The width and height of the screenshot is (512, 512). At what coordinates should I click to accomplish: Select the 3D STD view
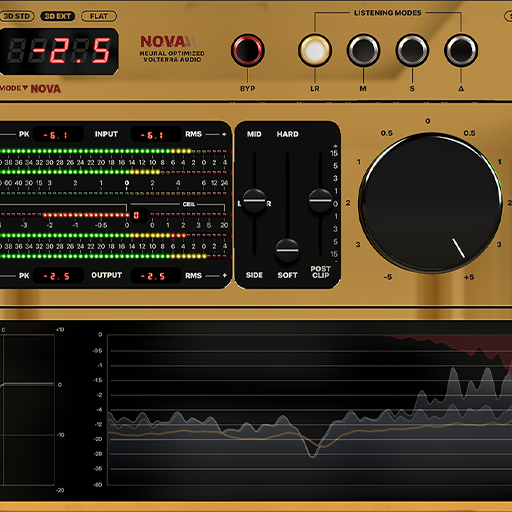pyautogui.click(x=17, y=16)
